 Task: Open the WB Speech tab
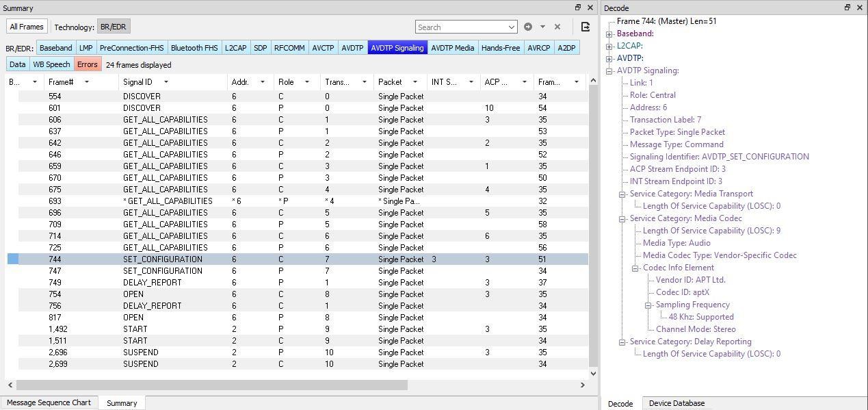pyautogui.click(x=52, y=64)
